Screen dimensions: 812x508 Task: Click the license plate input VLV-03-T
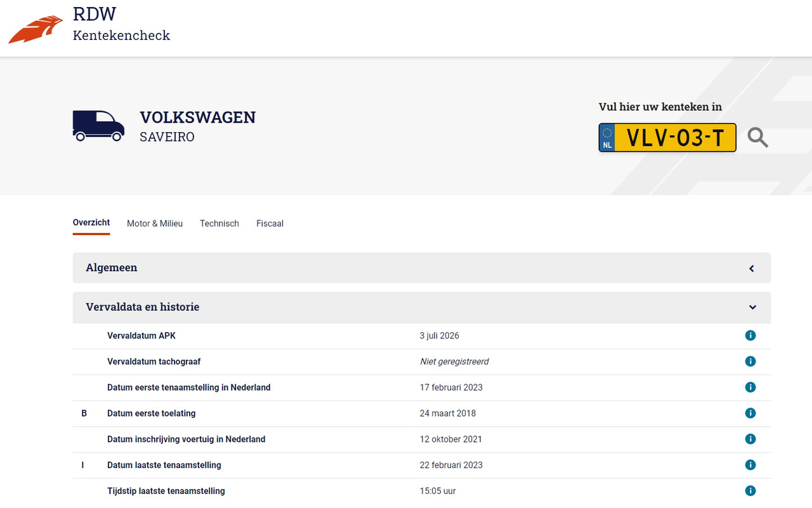(667, 138)
